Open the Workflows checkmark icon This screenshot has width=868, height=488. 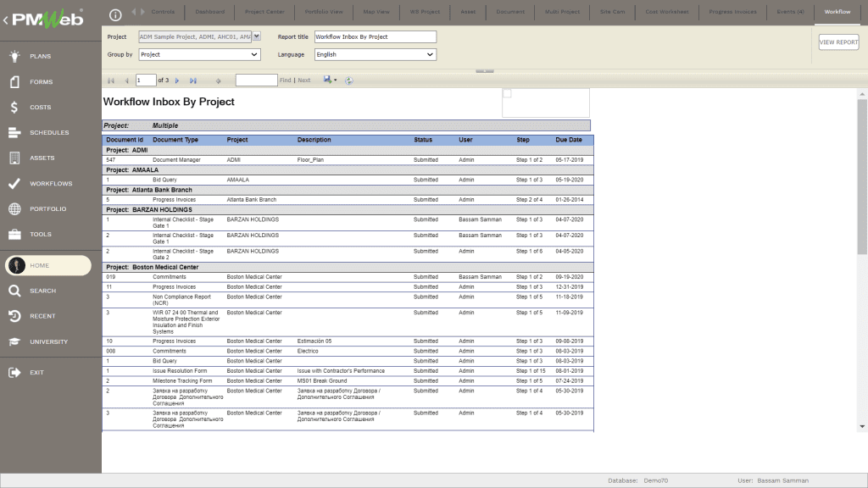(x=15, y=184)
